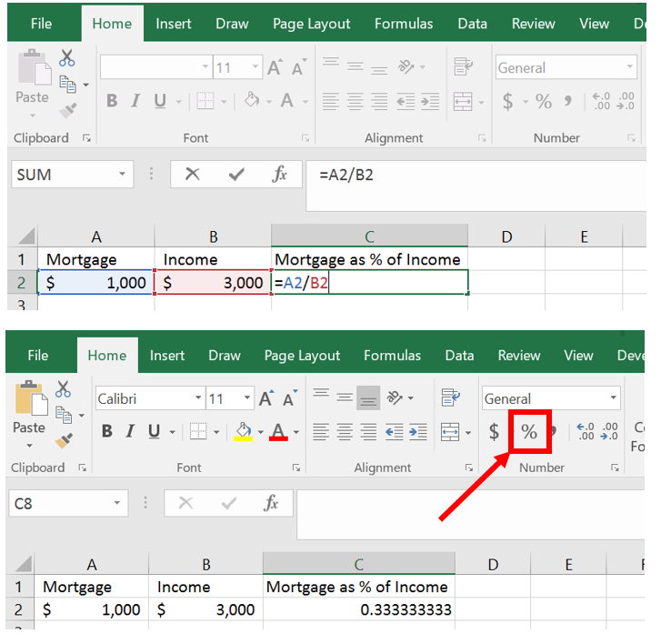
Task: Click Insert Function fx in upper formula bar
Action: (x=279, y=174)
